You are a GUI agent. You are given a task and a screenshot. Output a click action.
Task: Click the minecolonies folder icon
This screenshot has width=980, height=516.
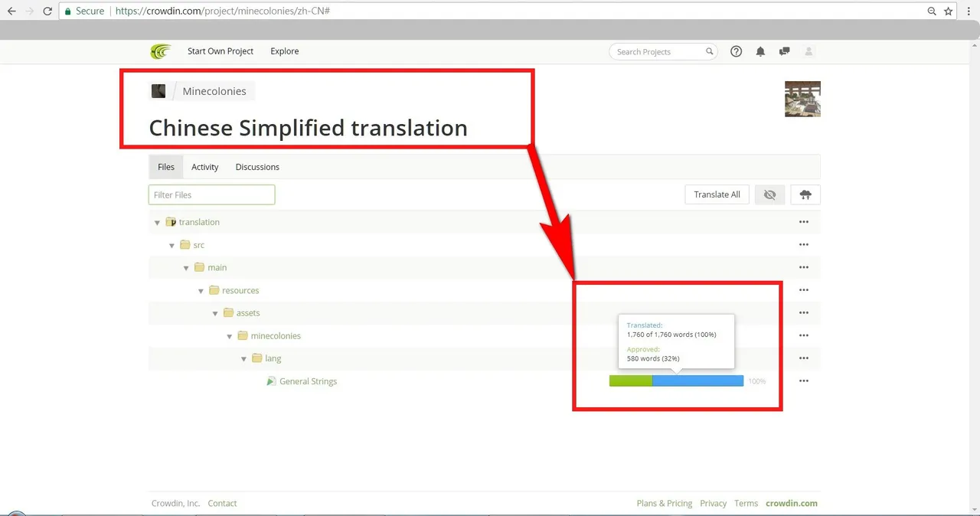[x=243, y=335]
